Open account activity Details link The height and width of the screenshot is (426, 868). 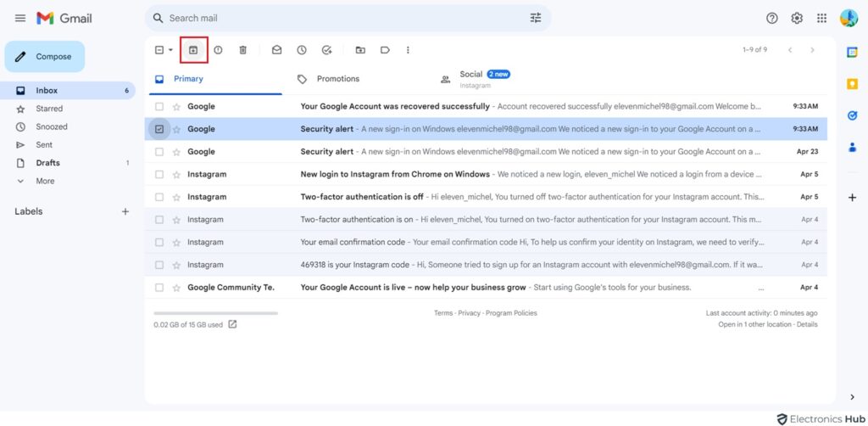[807, 325]
